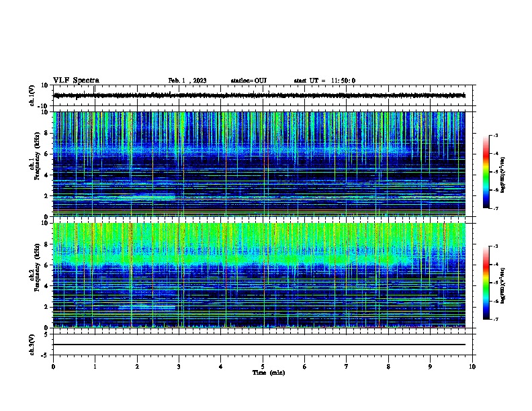The image size is (532, 411).
Task: Click time axis tick label "4"
Action: point(221,367)
